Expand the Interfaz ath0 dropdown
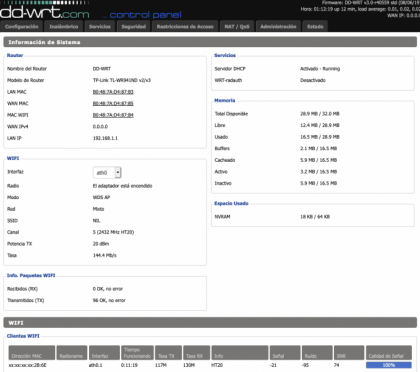420x372 pixels. pyautogui.click(x=107, y=173)
